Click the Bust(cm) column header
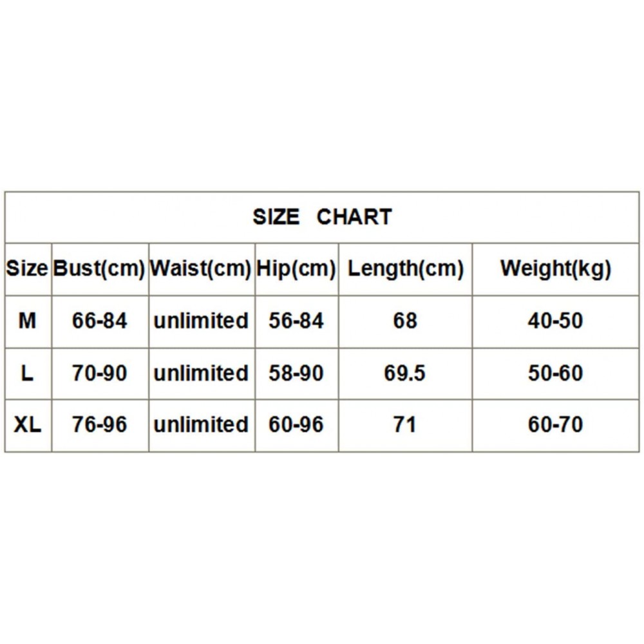The width and height of the screenshot is (644, 644). pyautogui.click(x=99, y=269)
